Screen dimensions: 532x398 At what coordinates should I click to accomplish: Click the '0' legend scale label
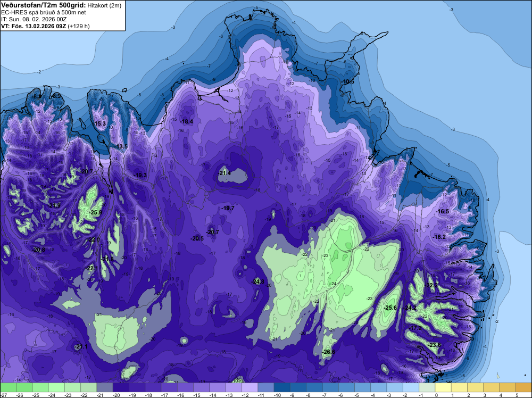[x=436, y=395]
